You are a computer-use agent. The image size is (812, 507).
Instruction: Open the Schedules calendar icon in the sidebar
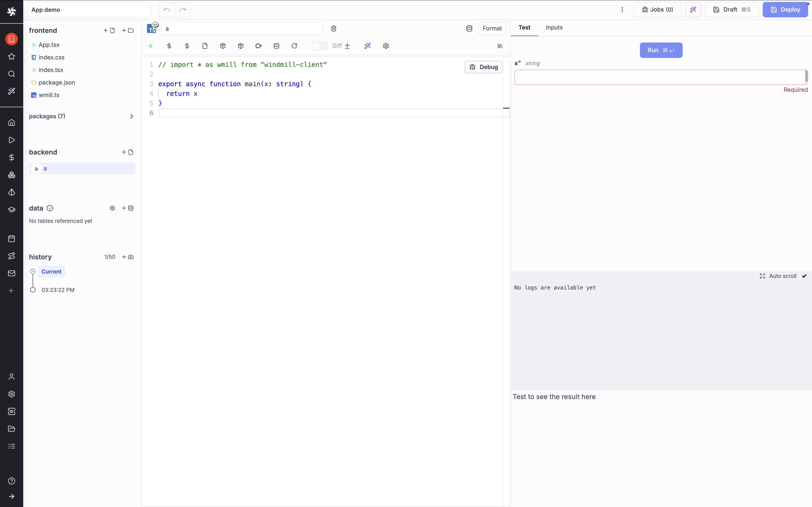(x=11, y=239)
